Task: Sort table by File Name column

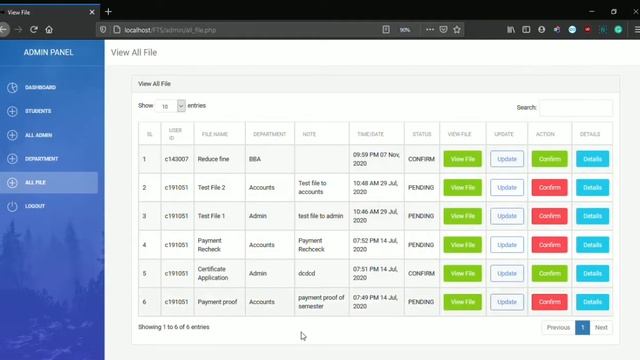Action: (x=219, y=134)
